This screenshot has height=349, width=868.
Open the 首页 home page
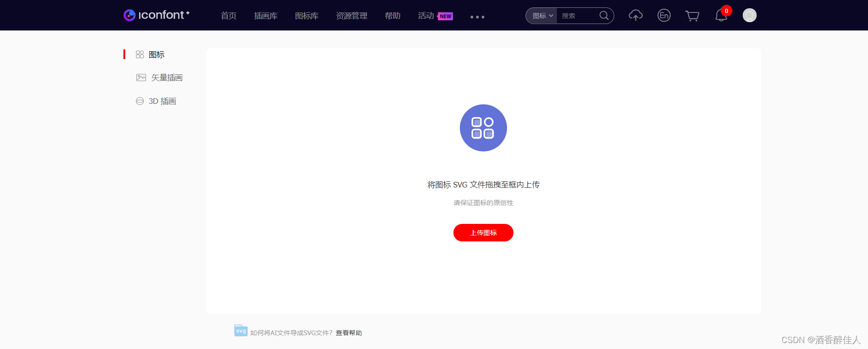[229, 16]
